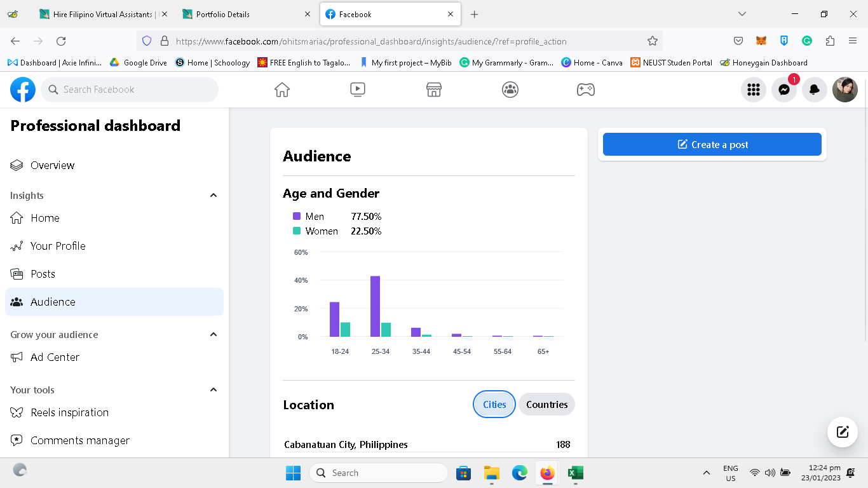
Task: Click the Create a post button
Action: click(x=712, y=144)
